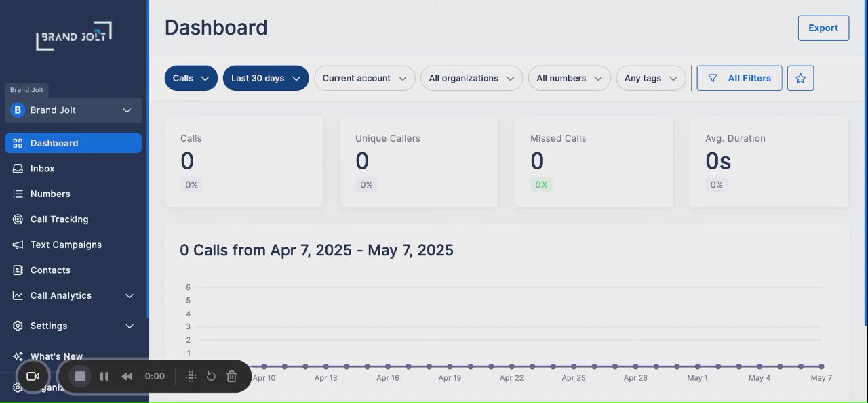
Task: Open Inbox from the sidebar
Action: (43, 169)
